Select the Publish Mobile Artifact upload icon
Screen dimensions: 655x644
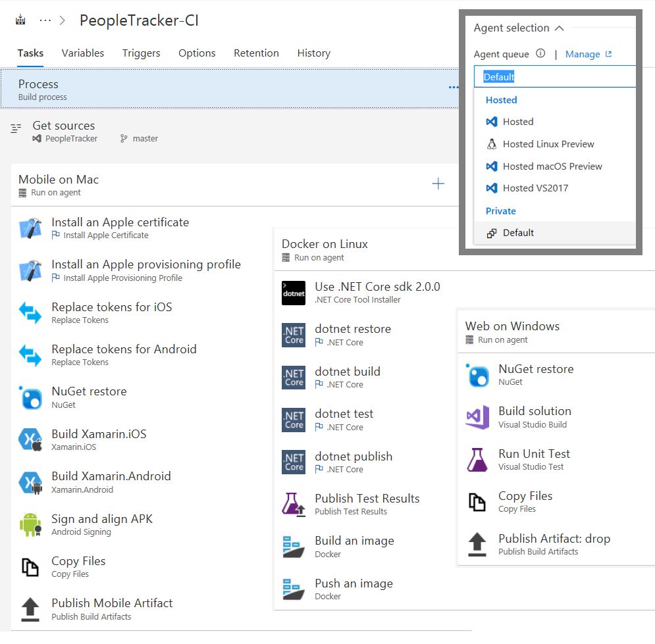[x=30, y=609]
